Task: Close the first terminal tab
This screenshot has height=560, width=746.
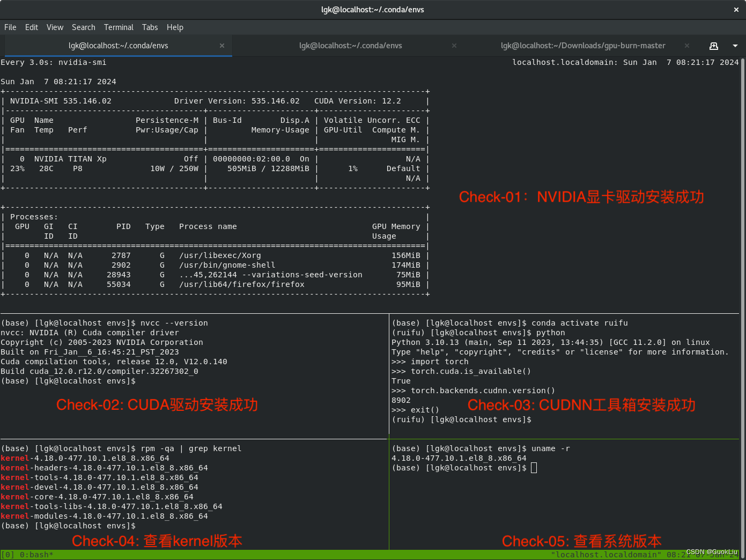Action: [x=222, y=46]
